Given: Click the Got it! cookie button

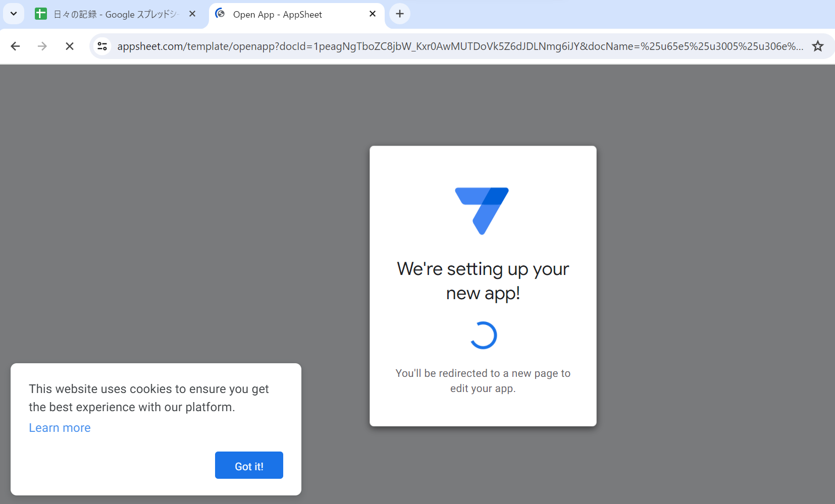Looking at the screenshot, I should [x=249, y=465].
